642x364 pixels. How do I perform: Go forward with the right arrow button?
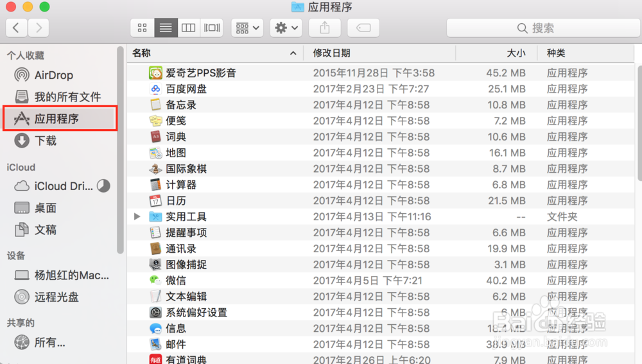[x=39, y=28]
